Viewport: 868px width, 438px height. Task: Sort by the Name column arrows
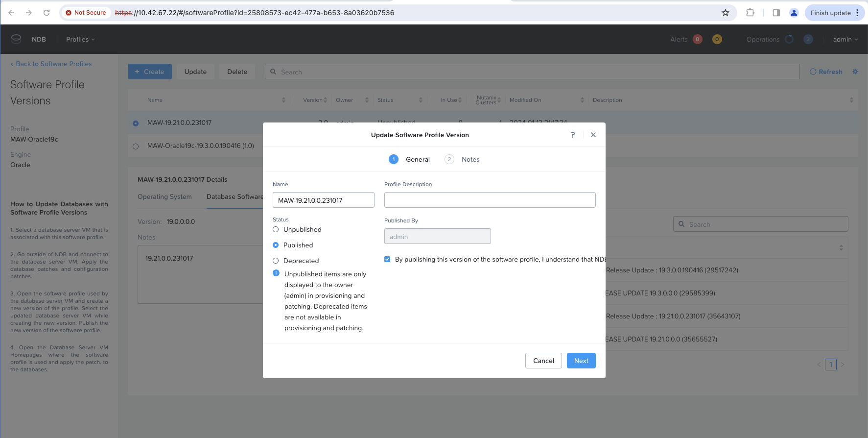(283, 100)
